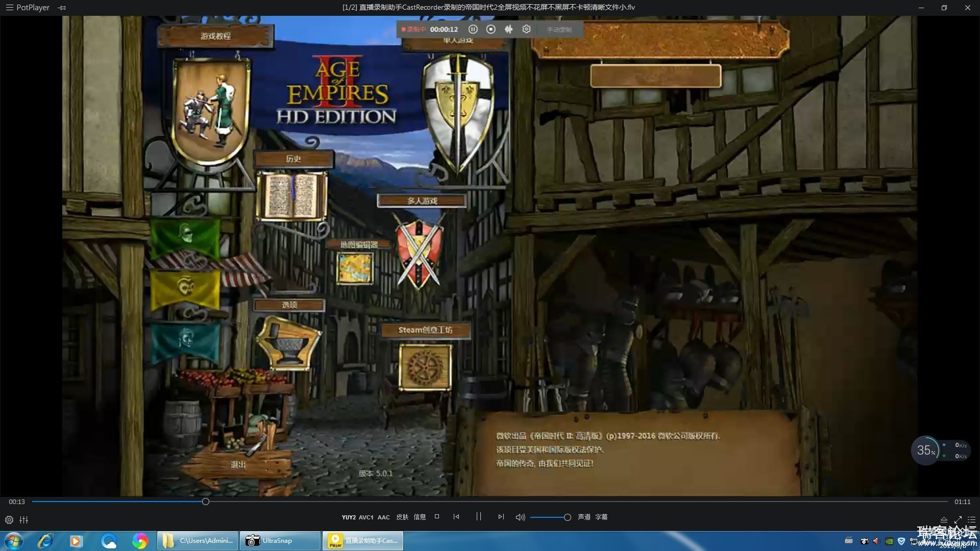Open the PotPlayer main menu

27,8
